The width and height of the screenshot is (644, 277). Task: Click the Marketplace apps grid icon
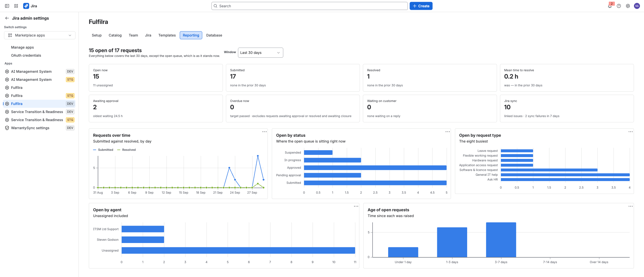(10, 35)
